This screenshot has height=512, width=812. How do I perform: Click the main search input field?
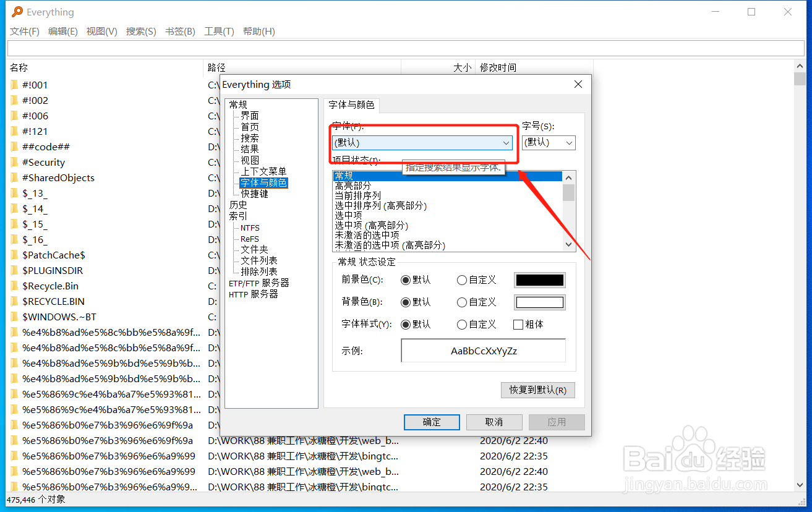(406, 49)
